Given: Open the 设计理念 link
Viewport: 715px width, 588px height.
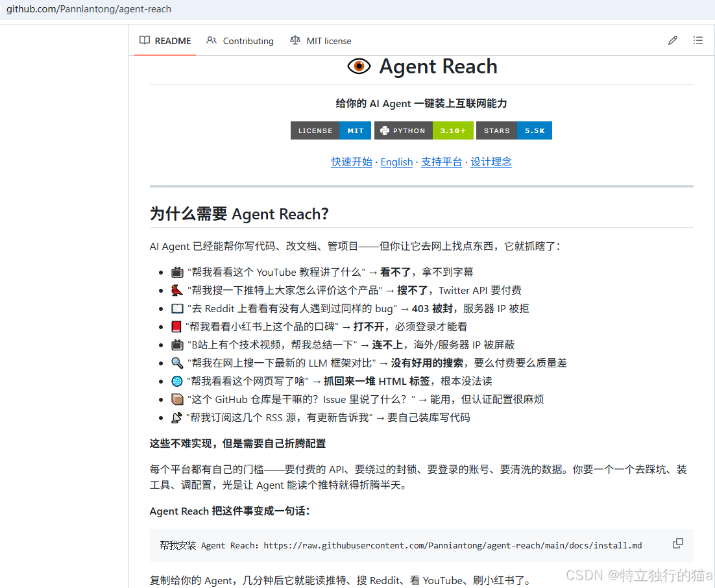Looking at the screenshot, I should click(x=491, y=162).
